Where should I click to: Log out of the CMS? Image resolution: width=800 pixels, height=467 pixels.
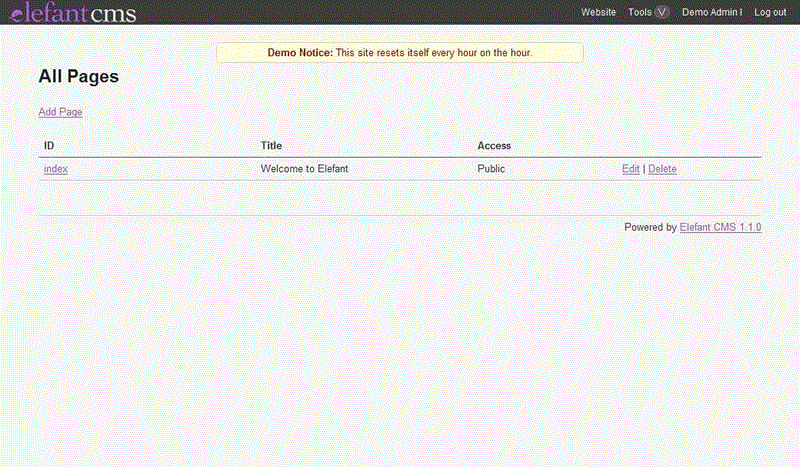click(770, 12)
